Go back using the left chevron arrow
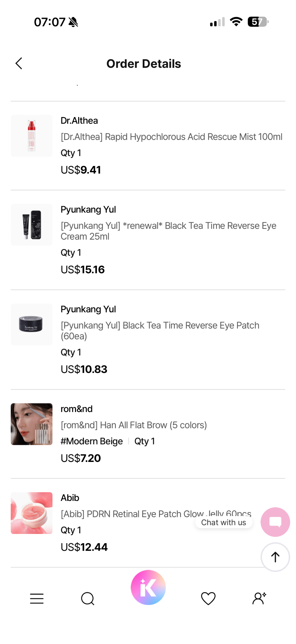This screenshot has height=644, width=296. point(19,64)
